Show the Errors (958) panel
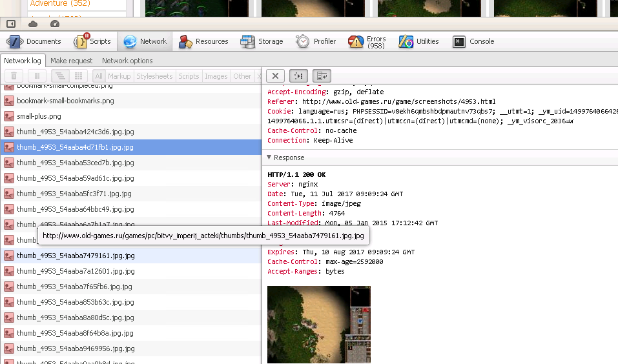 [367, 42]
